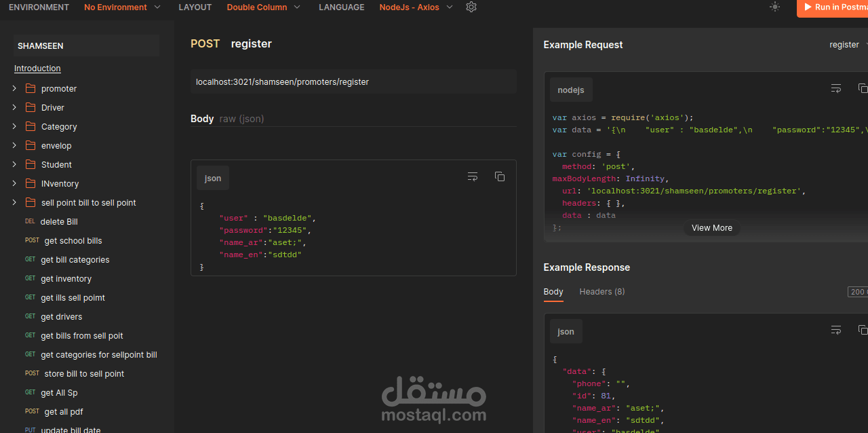The width and height of the screenshot is (868, 433).
Task: Open the update bill date request
Action: [x=71, y=430]
